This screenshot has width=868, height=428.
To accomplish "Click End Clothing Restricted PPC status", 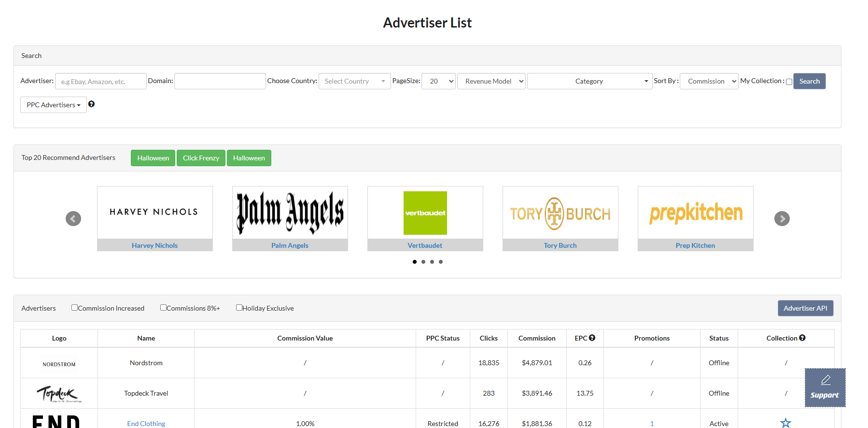I will [x=443, y=424].
